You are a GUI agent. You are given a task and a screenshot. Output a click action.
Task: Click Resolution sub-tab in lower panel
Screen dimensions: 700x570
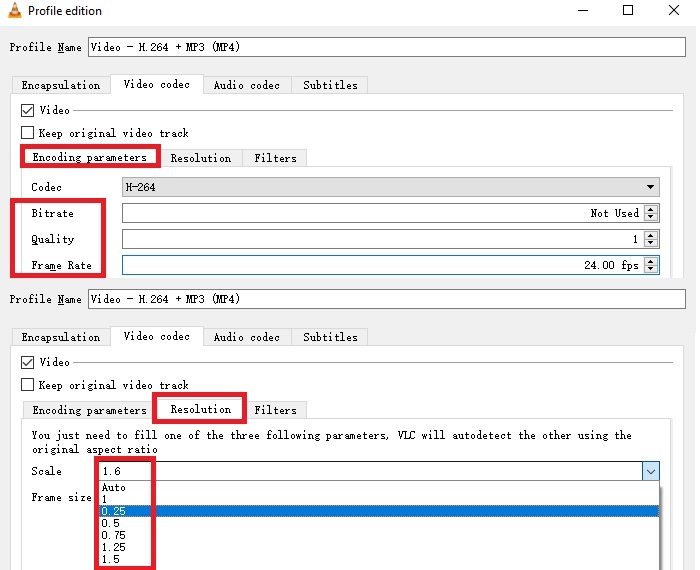point(201,409)
